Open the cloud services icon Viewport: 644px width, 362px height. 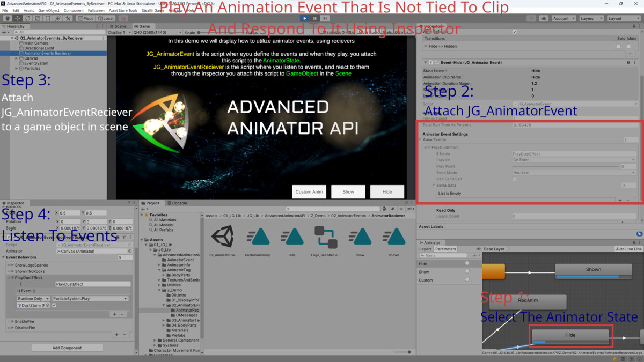[544, 18]
